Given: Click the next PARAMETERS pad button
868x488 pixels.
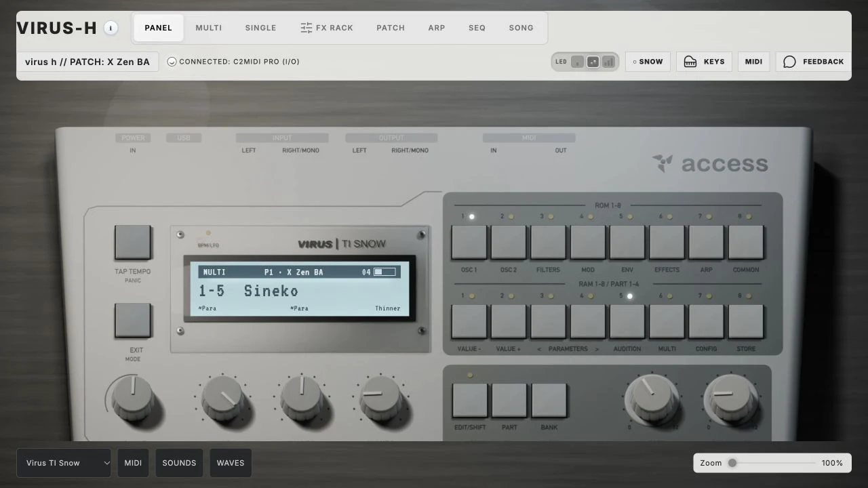Looking at the screenshot, I should 588,321.
